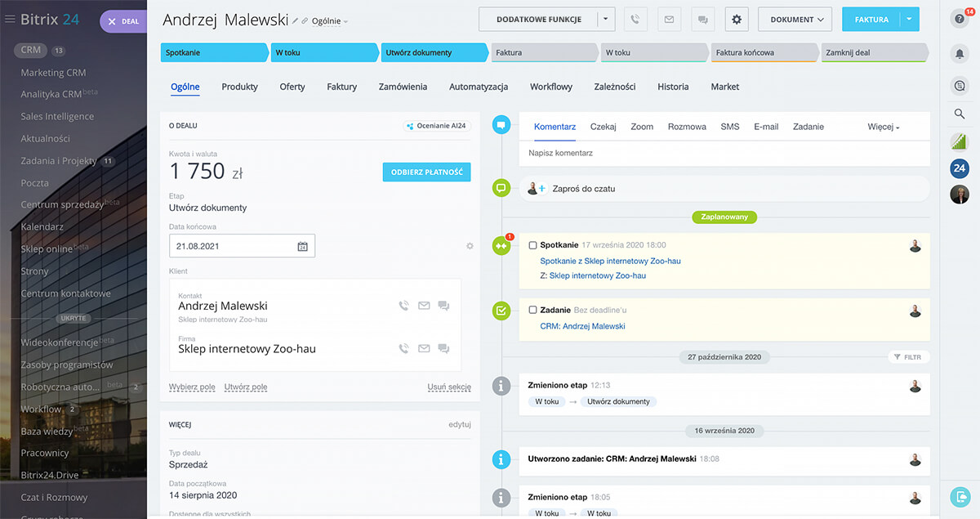The image size is (980, 519).
Task: Click the phone call icon in header
Action: click(x=636, y=20)
